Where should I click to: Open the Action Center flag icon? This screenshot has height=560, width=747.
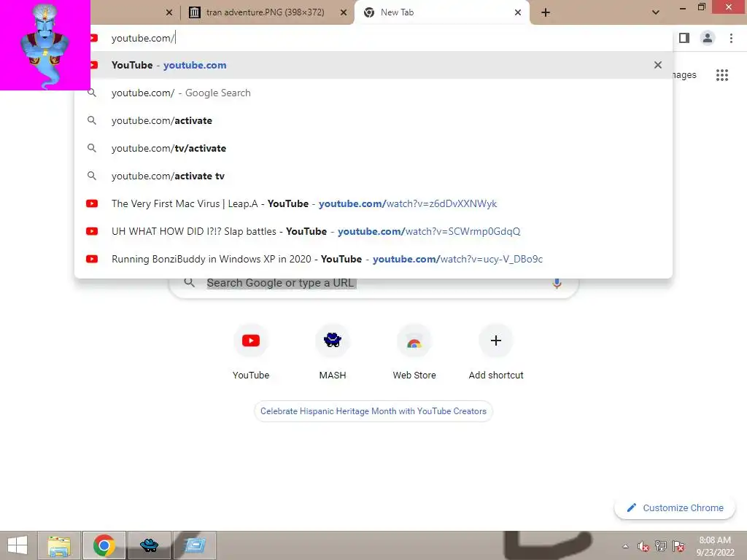[678, 546]
